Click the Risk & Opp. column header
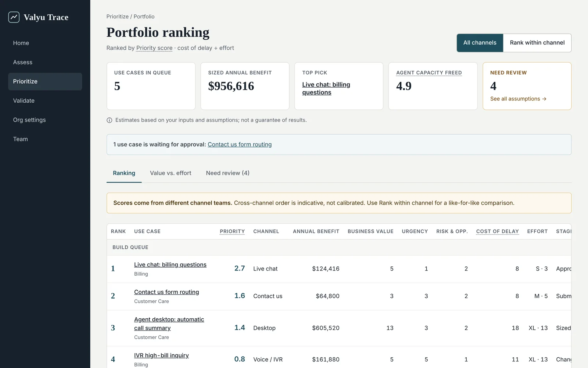The width and height of the screenshot is (588, 368). [x=452, y=231]
